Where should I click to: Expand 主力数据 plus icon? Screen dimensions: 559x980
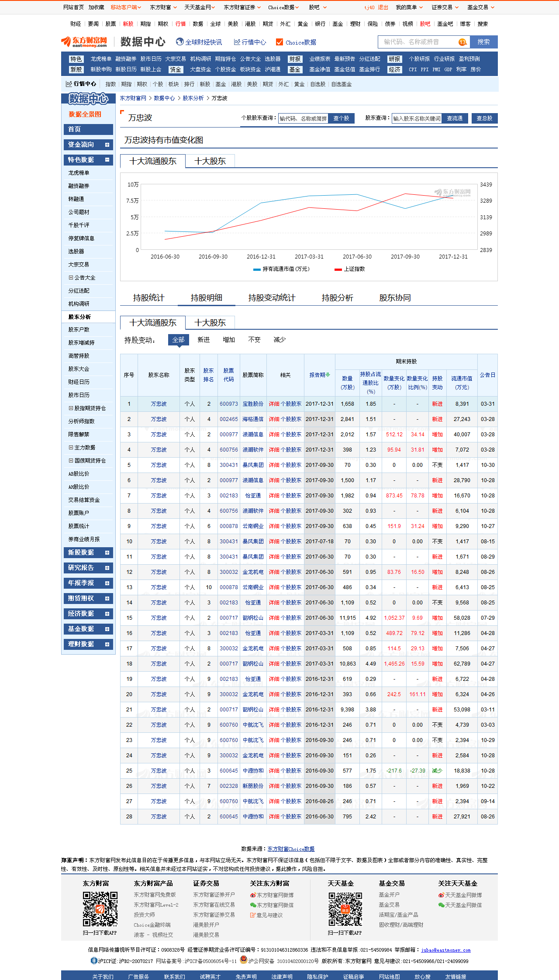click(x=71, y=447)
